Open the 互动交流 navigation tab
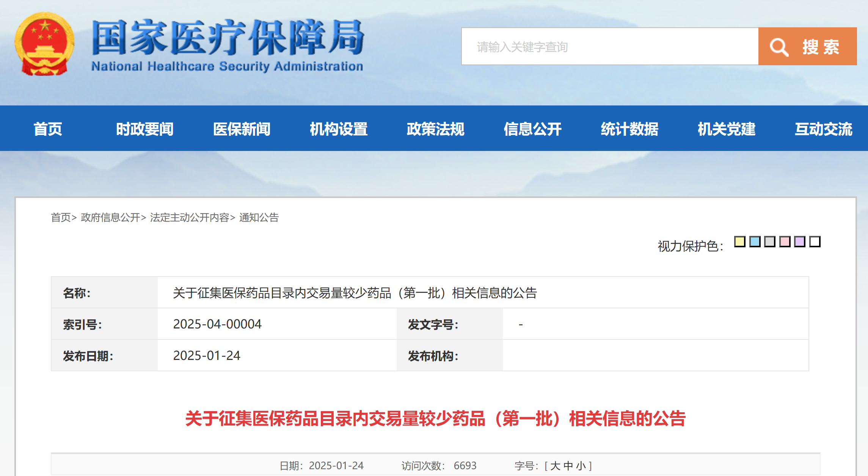 824,129
